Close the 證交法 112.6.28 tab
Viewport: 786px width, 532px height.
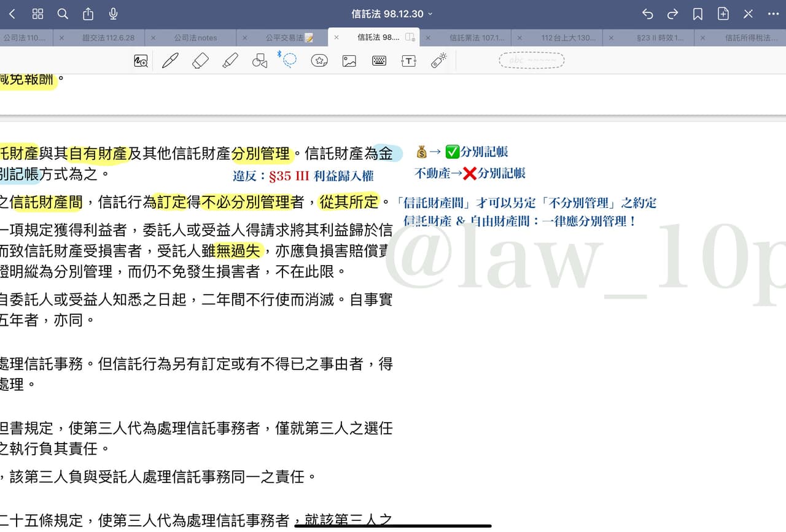click(x=61, y=37)
